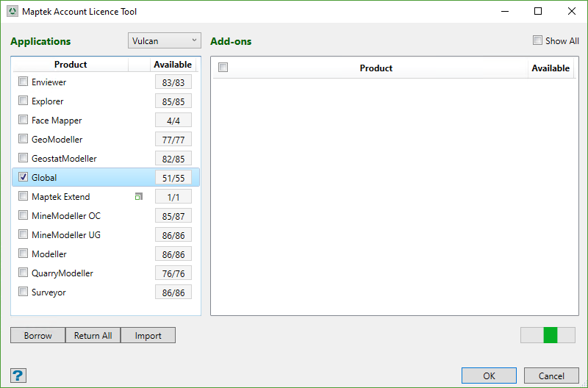588x388 pixels.
Task: Select the Explorer product name
Action: [x=48, y=101]
